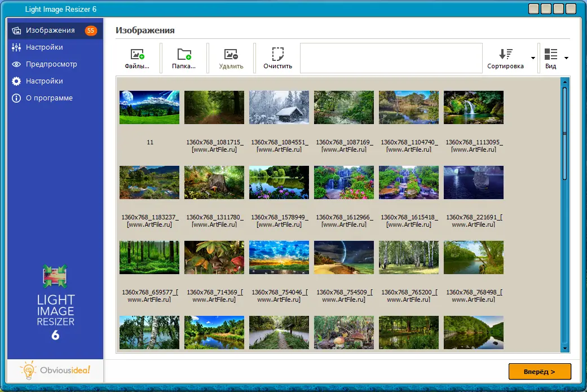Select the 1360x768_1087169 thumbnail
The height and width of the screenshot is (392, 587).
[344, 108]
